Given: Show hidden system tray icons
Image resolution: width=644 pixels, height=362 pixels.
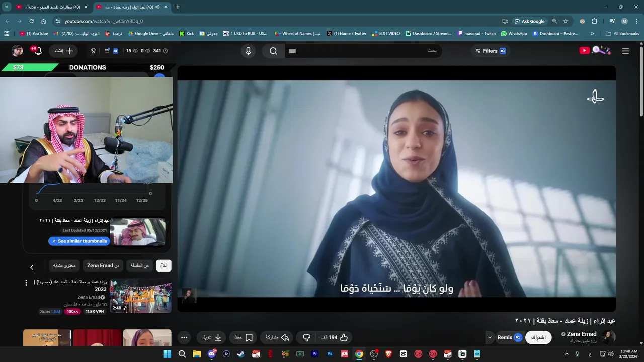Looking at the screenshot, I should [x=566, y=354].
